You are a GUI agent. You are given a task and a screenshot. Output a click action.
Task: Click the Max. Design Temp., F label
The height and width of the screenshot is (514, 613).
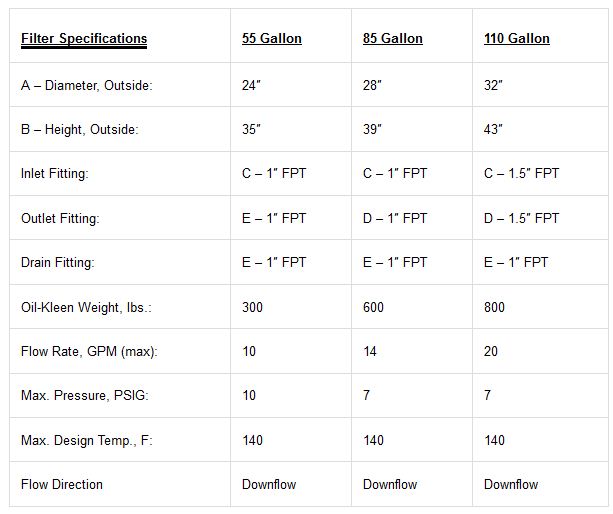point(86,440)
